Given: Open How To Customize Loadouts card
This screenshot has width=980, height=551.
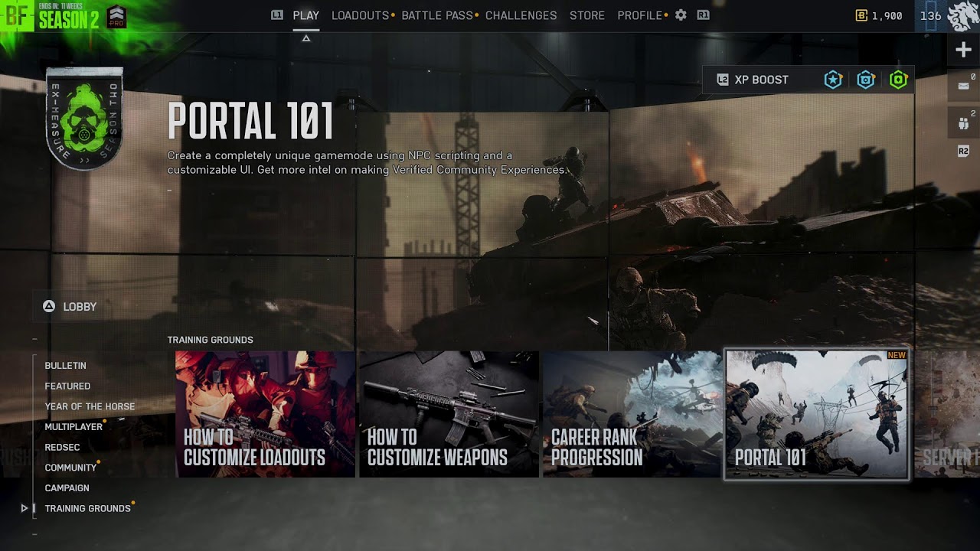Looking at the screenshot, I should click(x=265, y=414).
